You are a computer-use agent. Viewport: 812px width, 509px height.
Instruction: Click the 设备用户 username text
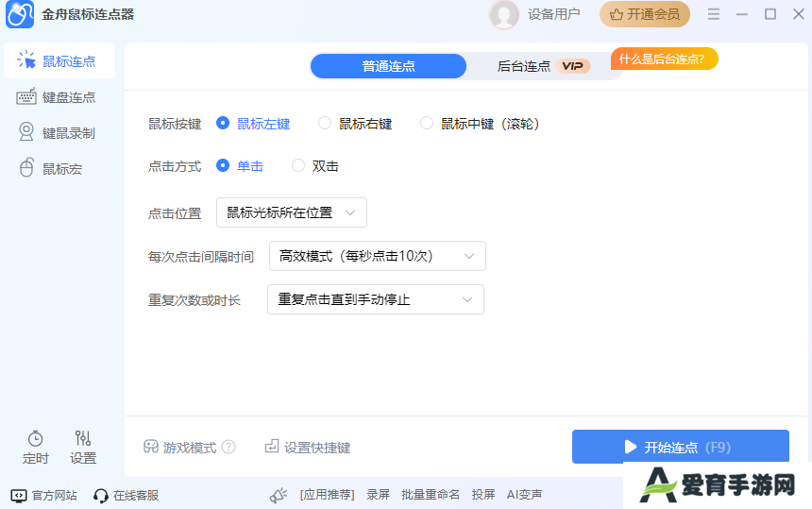pos(554,14)
